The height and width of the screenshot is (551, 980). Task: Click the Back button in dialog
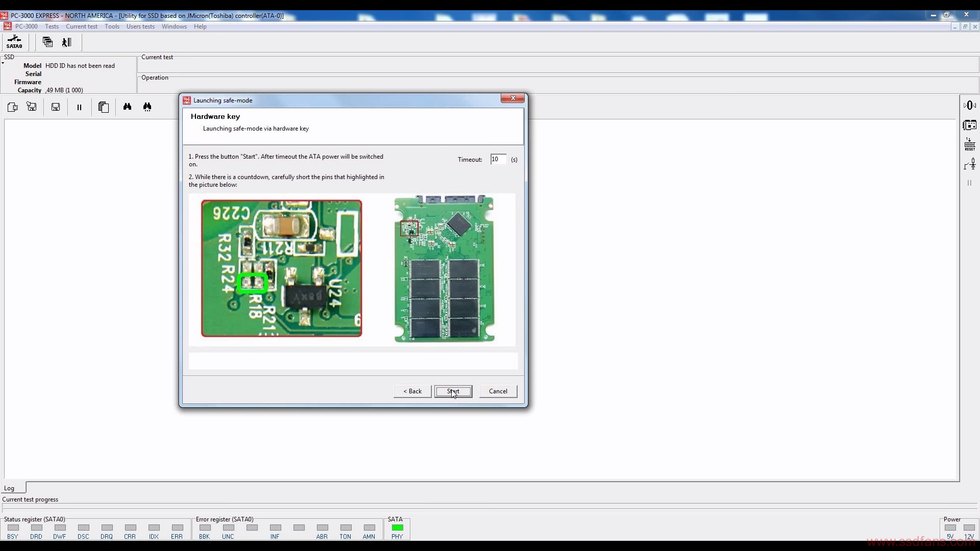tap(412, 391)
